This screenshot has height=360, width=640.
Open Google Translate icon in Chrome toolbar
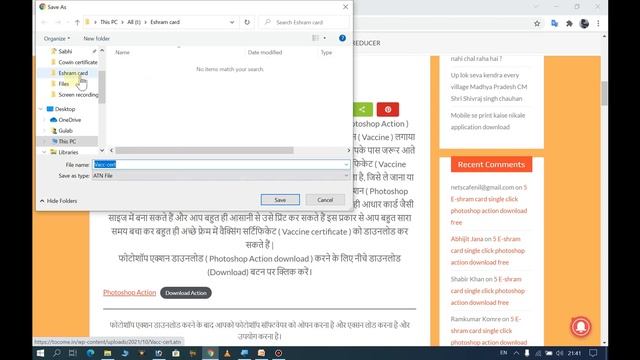point(554,24)
